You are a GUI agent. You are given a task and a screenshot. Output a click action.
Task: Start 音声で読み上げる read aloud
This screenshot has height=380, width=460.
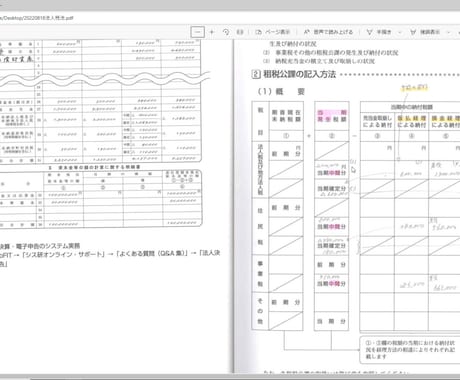point(328,32)
